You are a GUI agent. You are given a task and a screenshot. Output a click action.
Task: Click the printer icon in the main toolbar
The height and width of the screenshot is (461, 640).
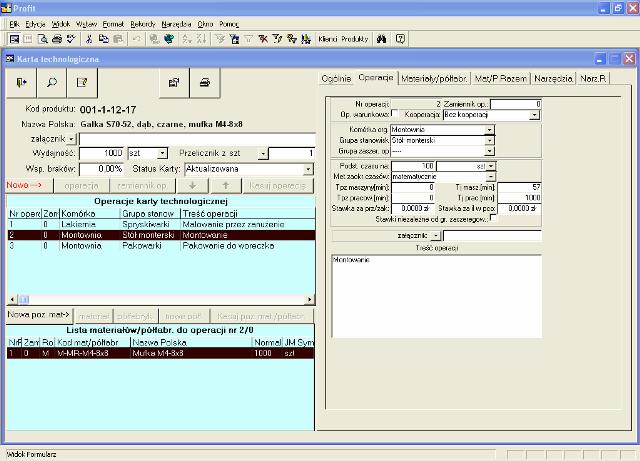57,39
